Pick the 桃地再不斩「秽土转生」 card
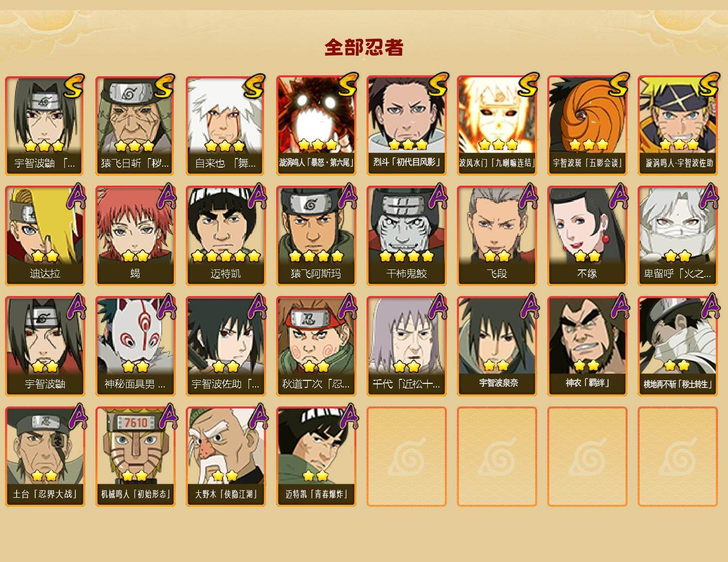Screen dimensions: 728x562 pos(678,346)
